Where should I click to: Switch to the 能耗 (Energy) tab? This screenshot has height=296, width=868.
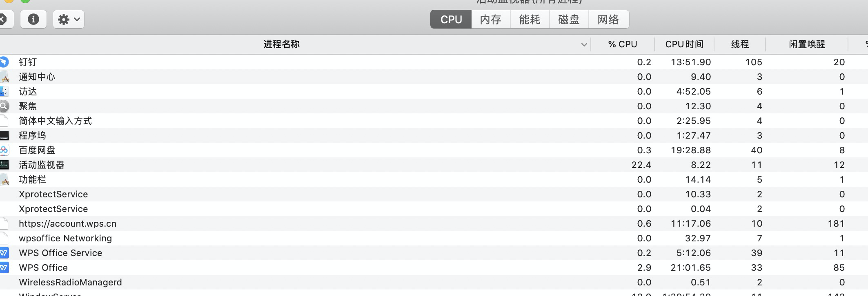click(x=530, y=19)
